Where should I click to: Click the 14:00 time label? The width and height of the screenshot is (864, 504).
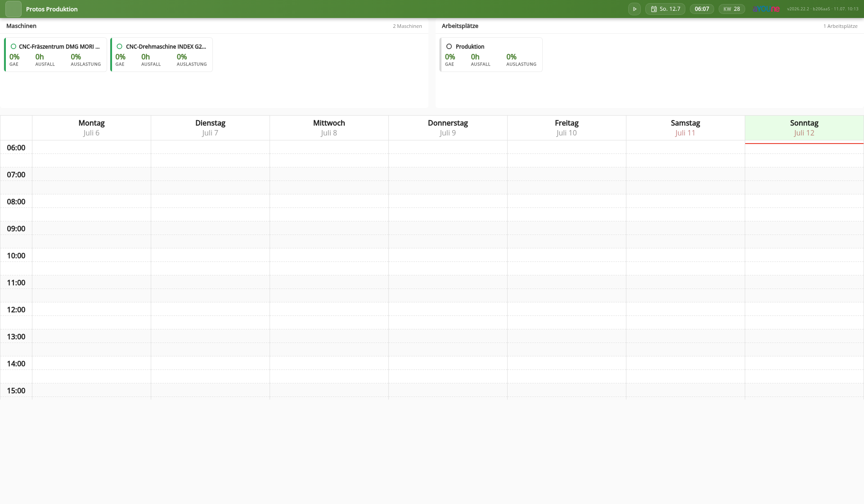[16, 364]
